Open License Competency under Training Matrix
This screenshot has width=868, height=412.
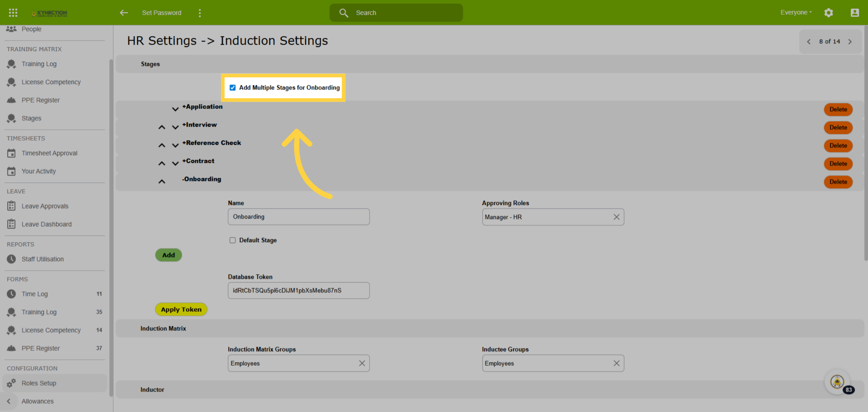(x=51, y=82)
